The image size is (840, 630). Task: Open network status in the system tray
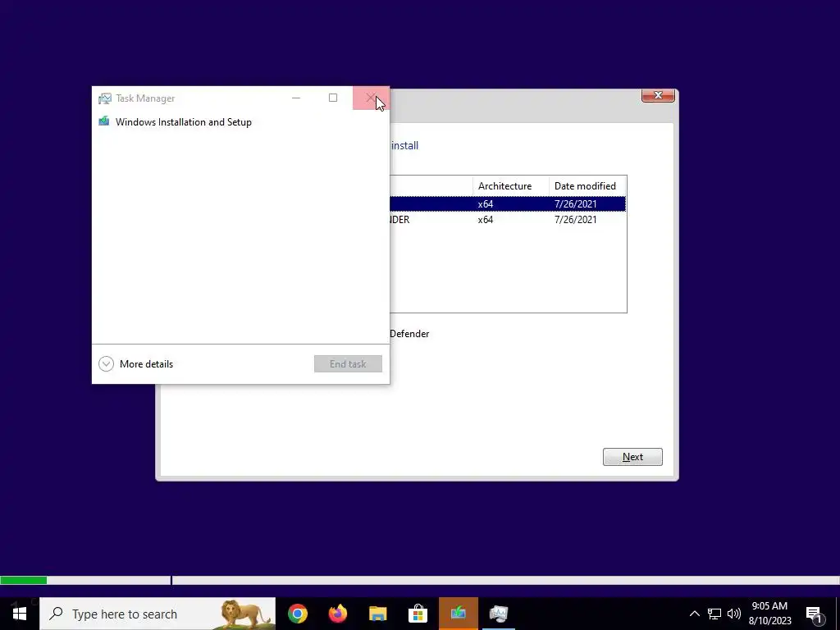[x=714, y=614]
